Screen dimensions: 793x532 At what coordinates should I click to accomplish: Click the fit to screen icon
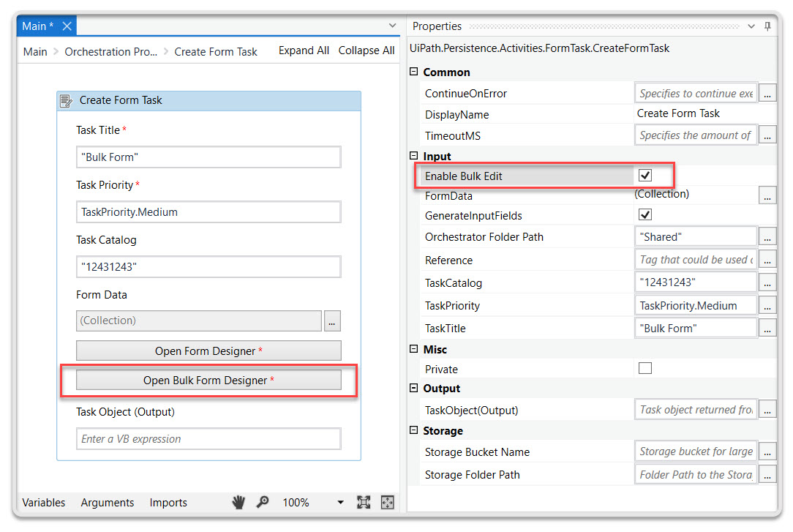tap(364, 502)
